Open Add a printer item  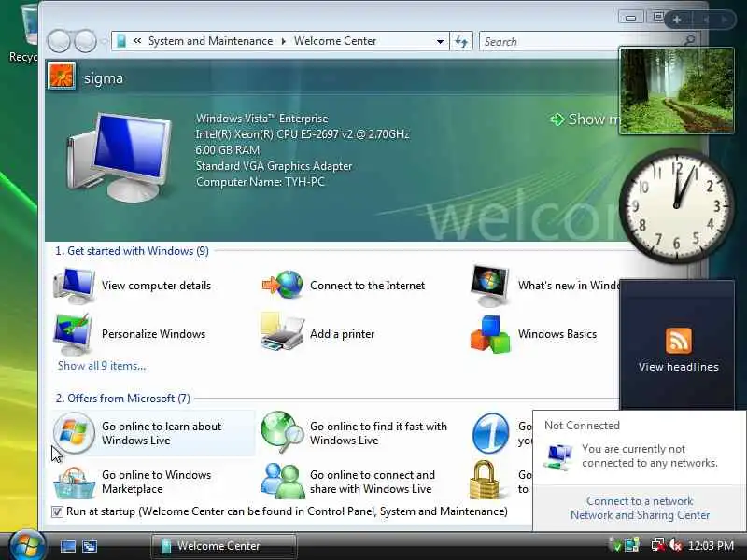coord(317,334)
